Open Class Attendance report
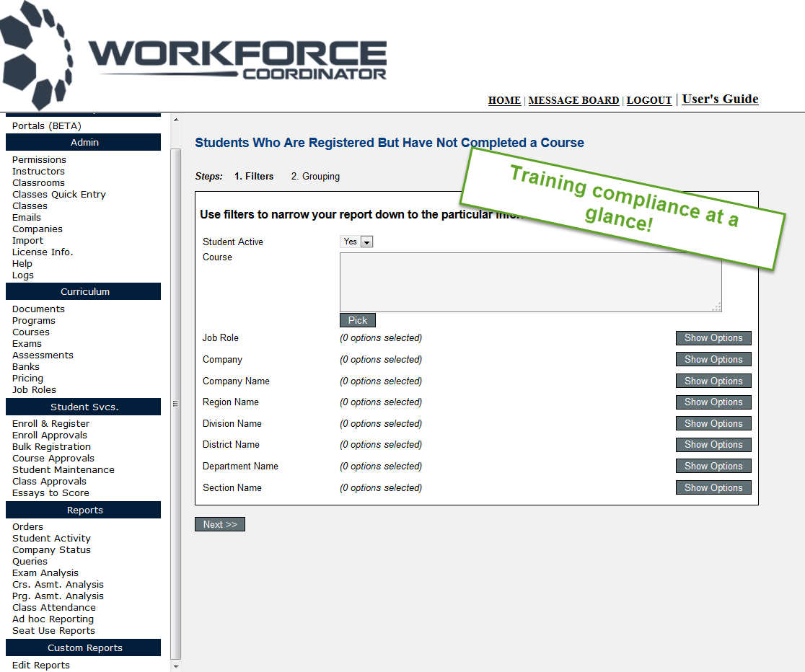Viewport: 805px width, 672px height. (x=54, y=607)
